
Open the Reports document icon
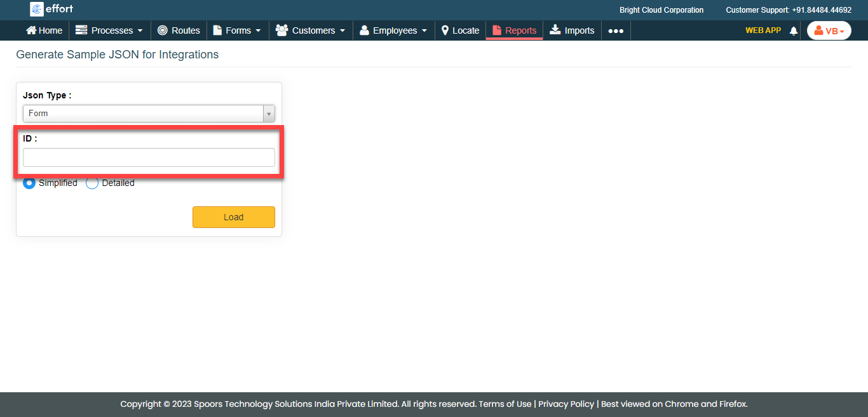(497, 30)
